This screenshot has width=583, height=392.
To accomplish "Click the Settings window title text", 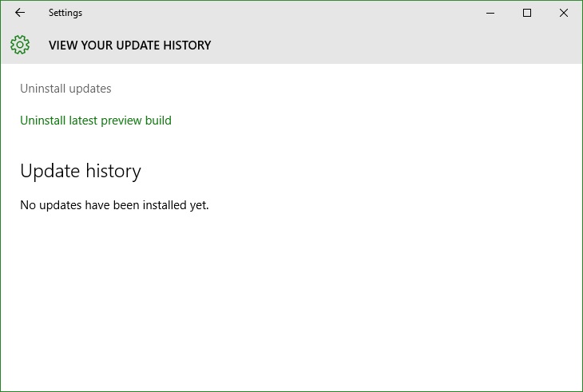I will pyautogui.click(x=65, y=13).
